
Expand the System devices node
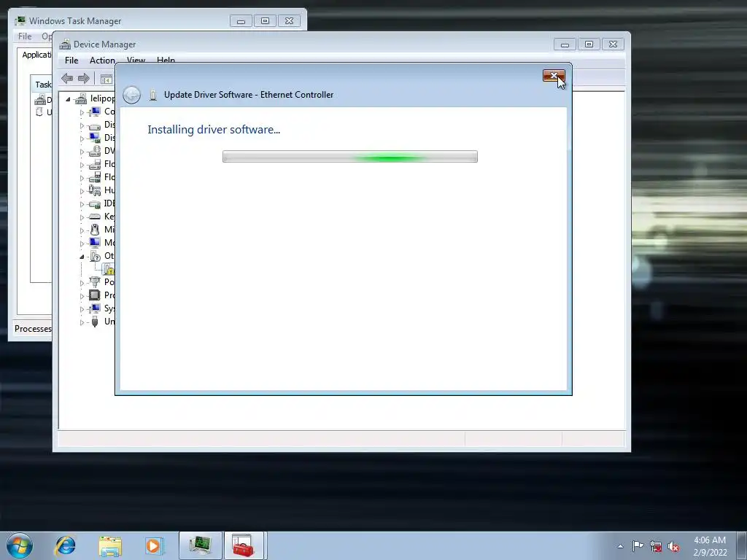click(x=82, y=309)
